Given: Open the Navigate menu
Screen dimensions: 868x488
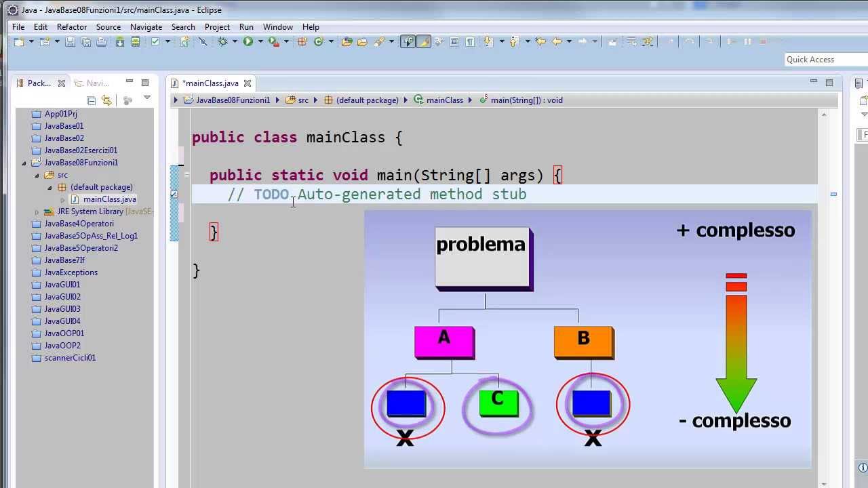Looking at the screenshot, I should click(x=146, y=27).
